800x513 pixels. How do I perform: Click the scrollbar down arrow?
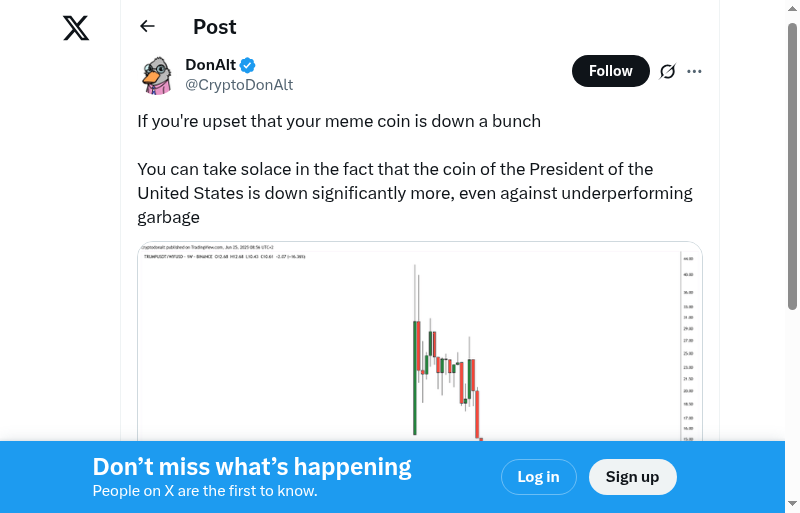[792, 504]
